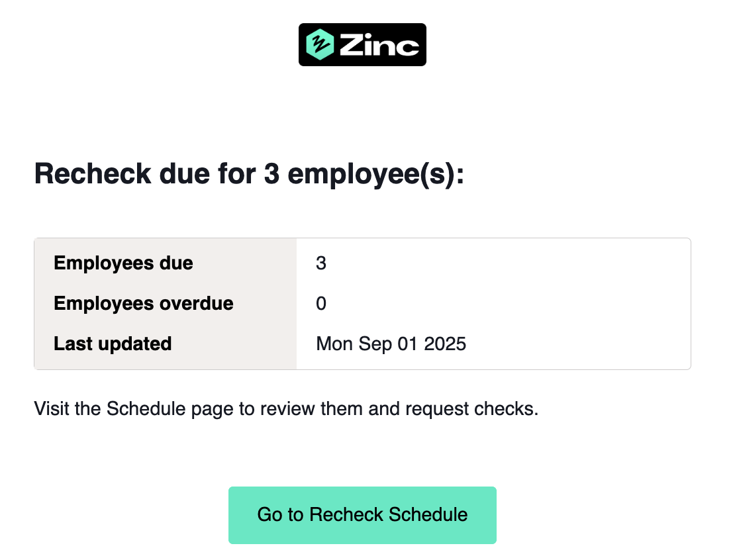735x560 pixels.
Task: Click the black logo banner at the top
Action: pyautogui.click(x=362, y=44)
